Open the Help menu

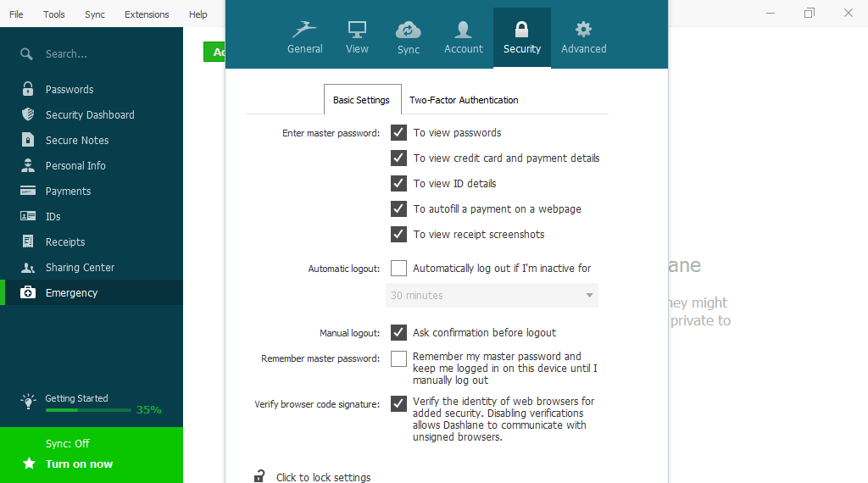coord(198,14)
